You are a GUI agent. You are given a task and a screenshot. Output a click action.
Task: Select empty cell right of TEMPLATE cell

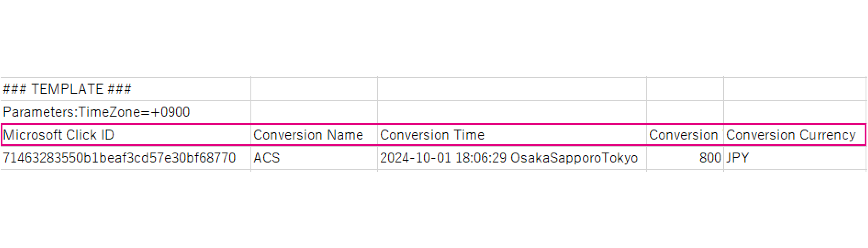coord(314,89)
